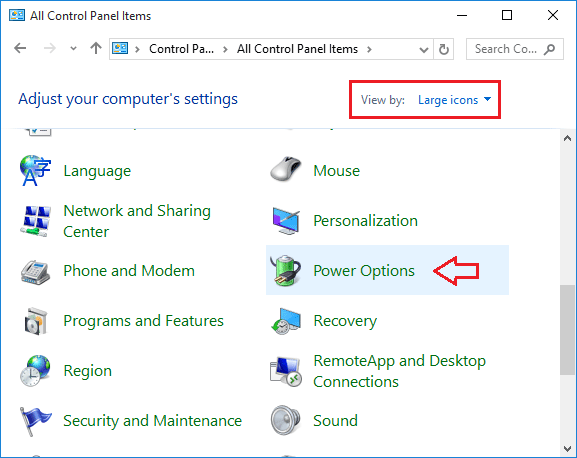
Task: Open the Power Options battery icon
Action: point(286,270)
